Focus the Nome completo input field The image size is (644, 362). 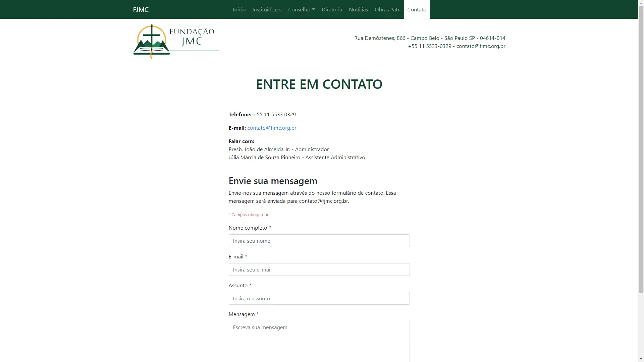coord(319,241)
